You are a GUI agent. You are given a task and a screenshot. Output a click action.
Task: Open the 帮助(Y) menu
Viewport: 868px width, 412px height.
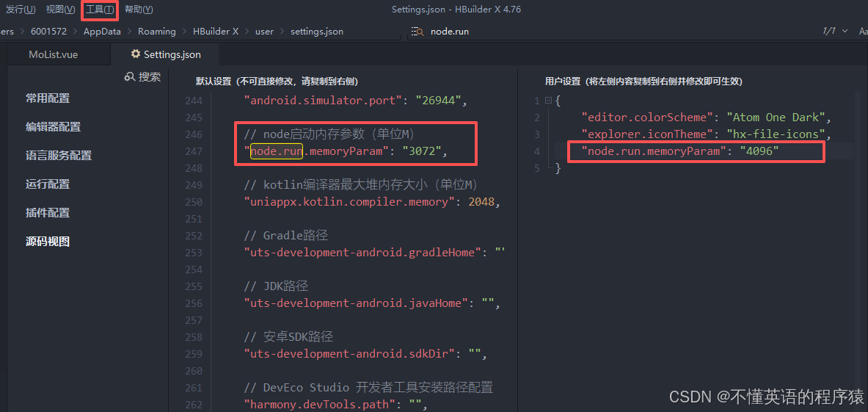point(139,10)
